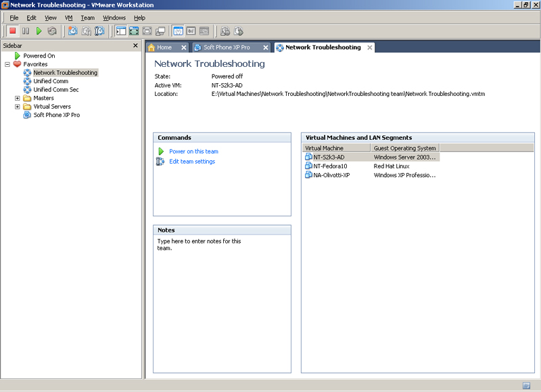
Task: Select Network Troubleshooting in sidebar
Action: (65, 73)
